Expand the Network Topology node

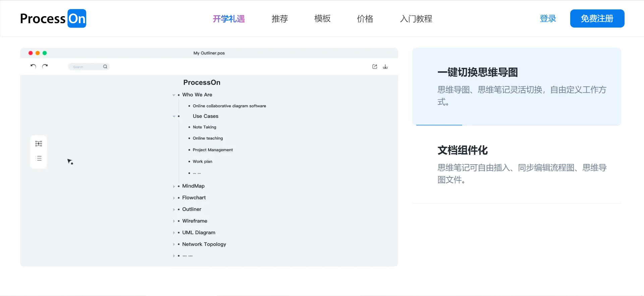[x=174, y=244]
